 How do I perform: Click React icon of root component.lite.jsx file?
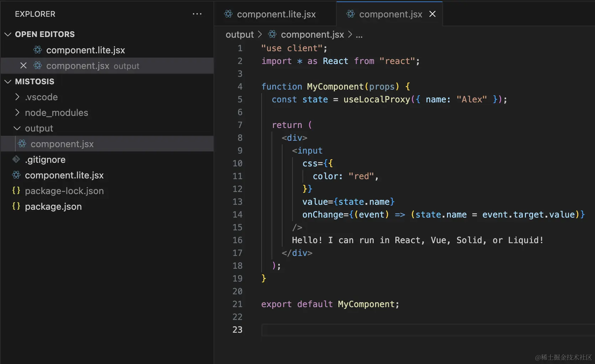16,175
